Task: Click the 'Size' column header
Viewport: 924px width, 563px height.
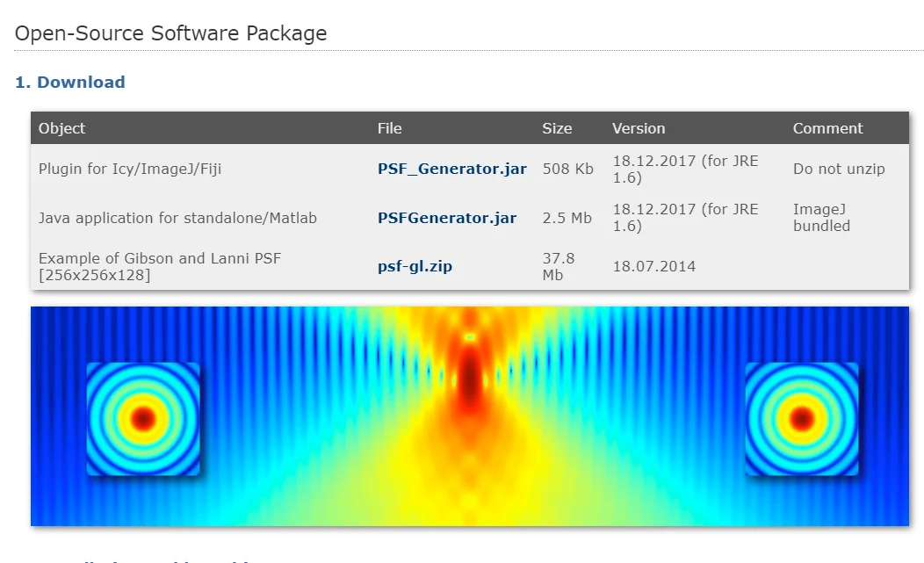Action: click(557, 128)
